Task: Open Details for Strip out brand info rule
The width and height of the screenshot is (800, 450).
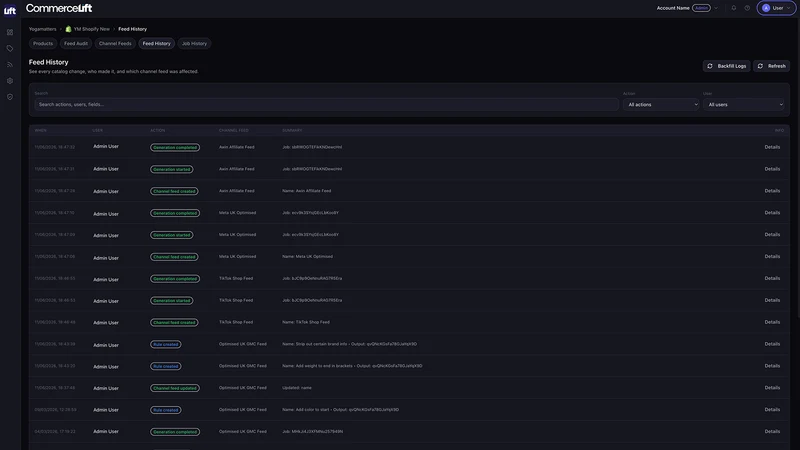Action: [772, 344]
